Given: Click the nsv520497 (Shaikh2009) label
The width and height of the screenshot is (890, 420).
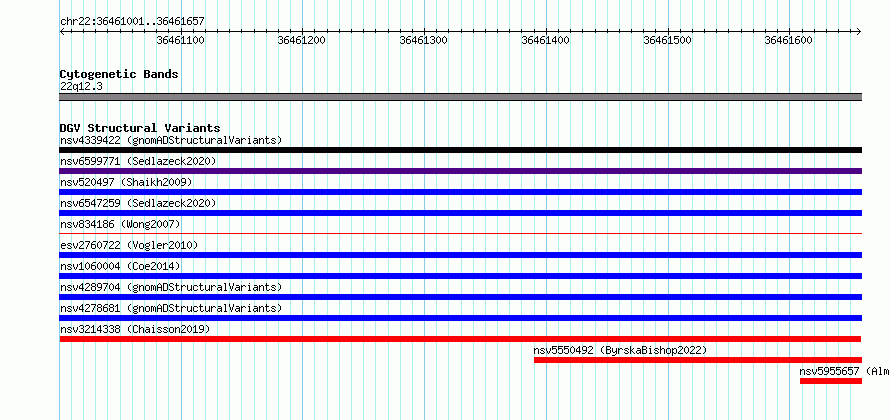Looking at the screenshot, I should [x=126, y=182].
